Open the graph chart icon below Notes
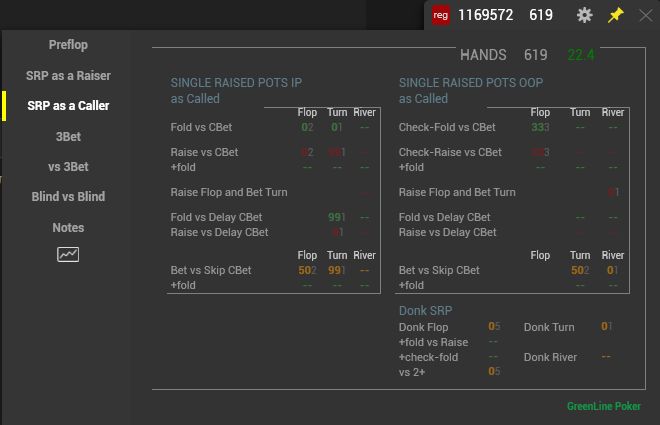 68,254
